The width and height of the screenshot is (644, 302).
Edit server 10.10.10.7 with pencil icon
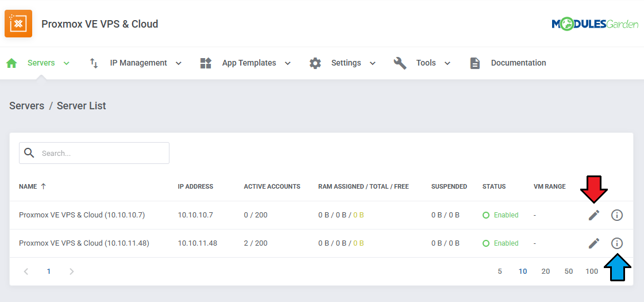tap(594, 215)
